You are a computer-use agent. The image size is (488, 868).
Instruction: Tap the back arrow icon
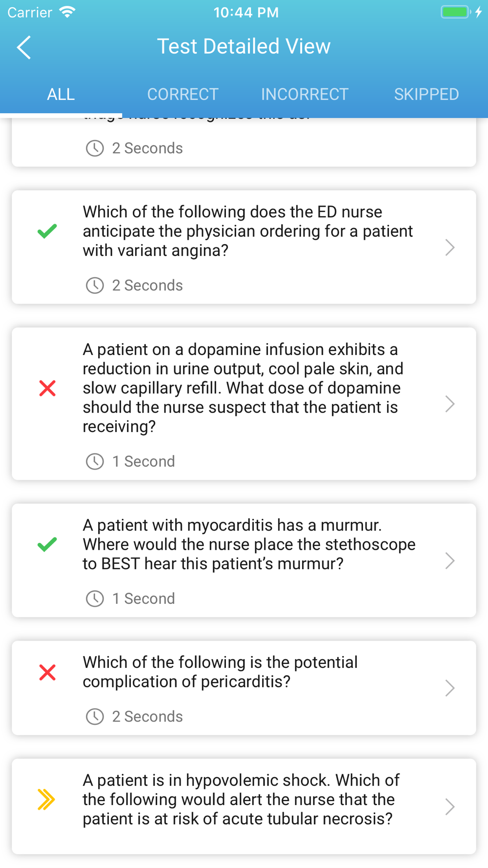23,47
